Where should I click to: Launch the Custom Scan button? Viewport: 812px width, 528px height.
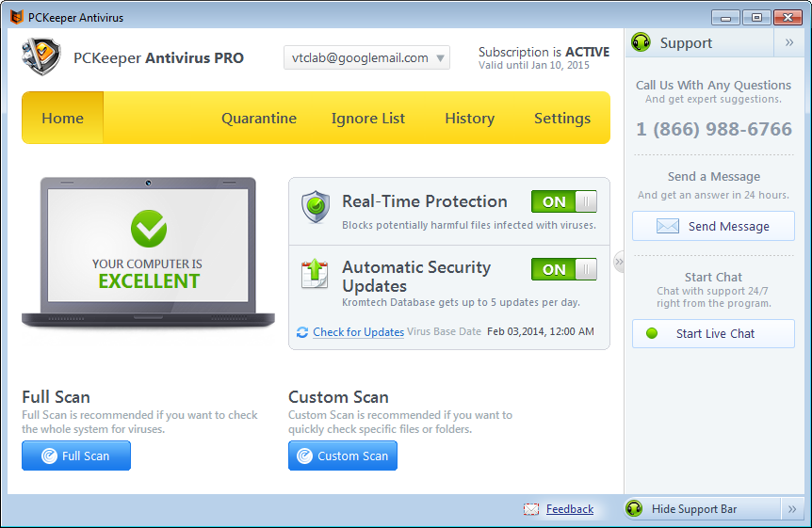[x=343, y=456]
